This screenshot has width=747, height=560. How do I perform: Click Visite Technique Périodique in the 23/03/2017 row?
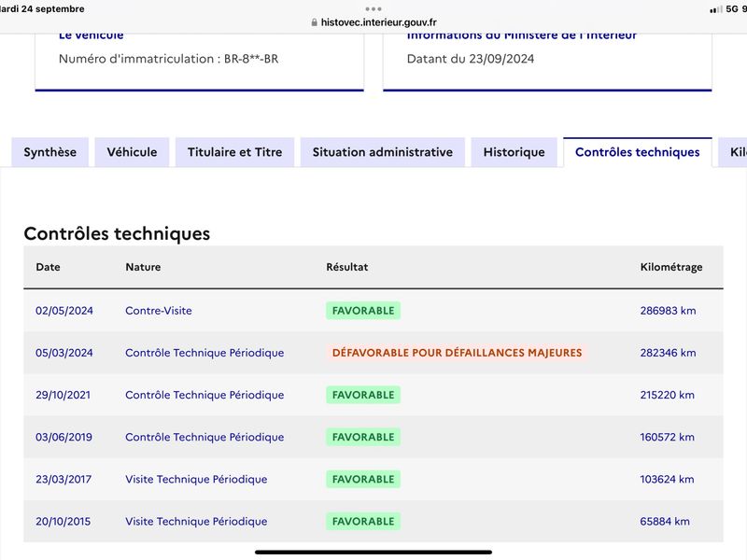tap(196, 479)
